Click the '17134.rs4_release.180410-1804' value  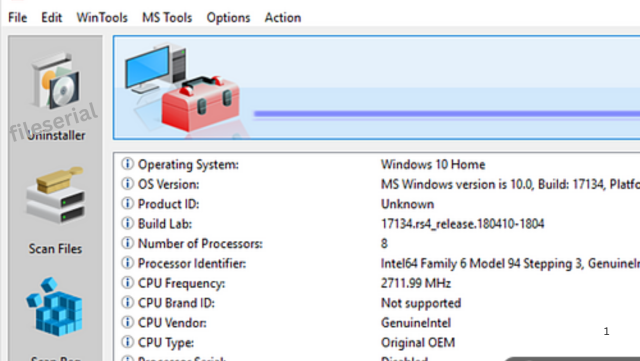462,224
